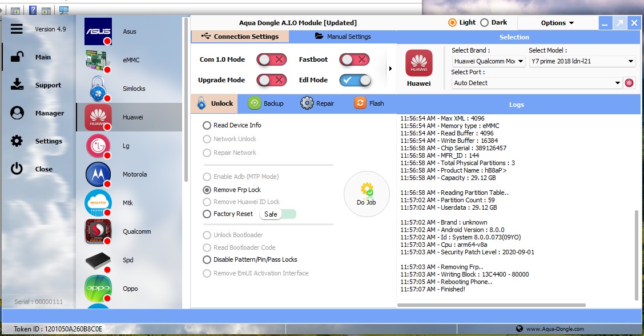Screen dimensions: 644x336
Task: Select the Spd chip icon
Action: 98,261
